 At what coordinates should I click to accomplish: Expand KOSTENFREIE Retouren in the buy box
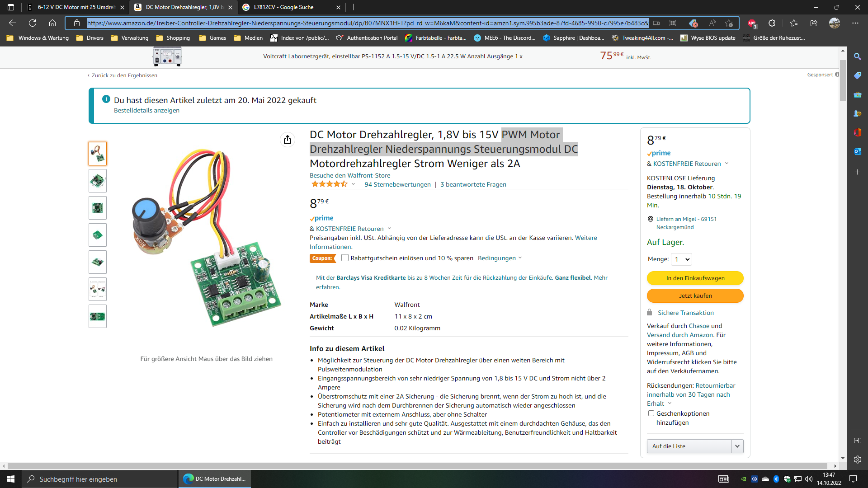pyautogui.click(x=726, y=164)
